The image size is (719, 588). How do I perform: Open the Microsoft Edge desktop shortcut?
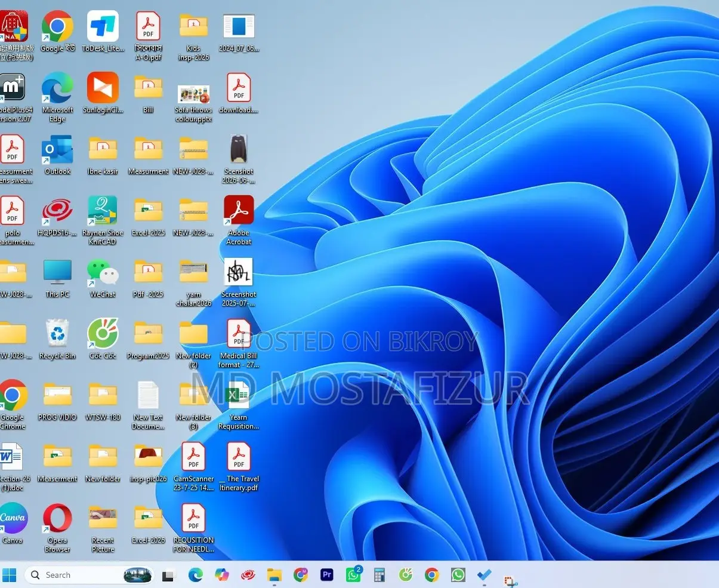pos(57,97)
